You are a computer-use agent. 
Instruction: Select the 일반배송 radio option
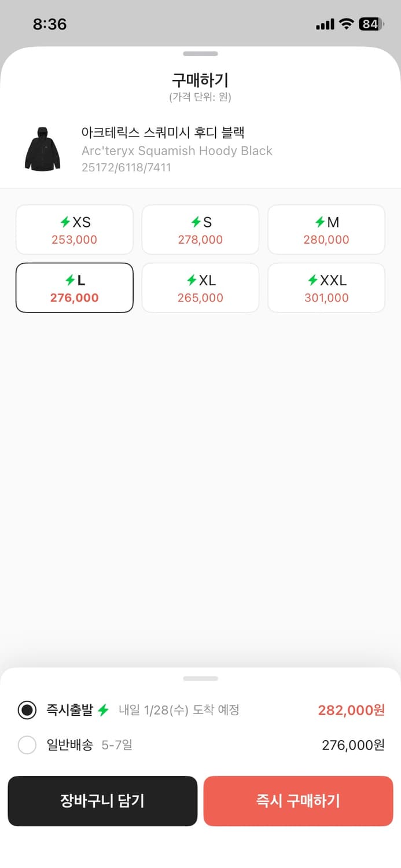click(27, 745)
